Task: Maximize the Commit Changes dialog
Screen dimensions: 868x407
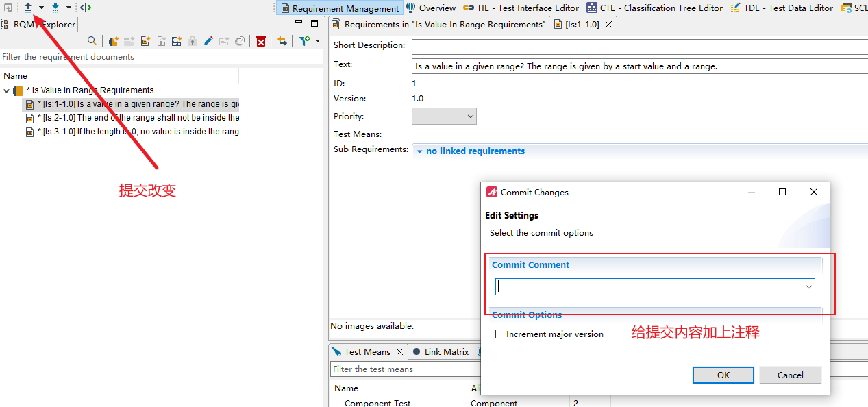Action: tap(782, 193)
